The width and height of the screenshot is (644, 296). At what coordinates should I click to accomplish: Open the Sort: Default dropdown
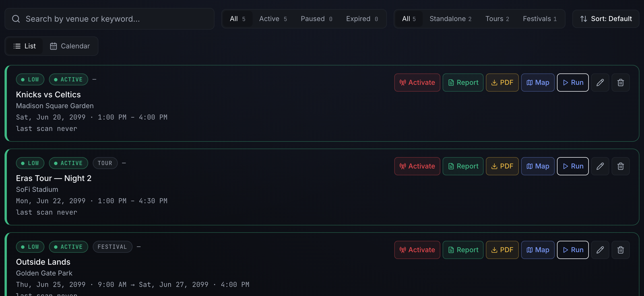(606, 19)
